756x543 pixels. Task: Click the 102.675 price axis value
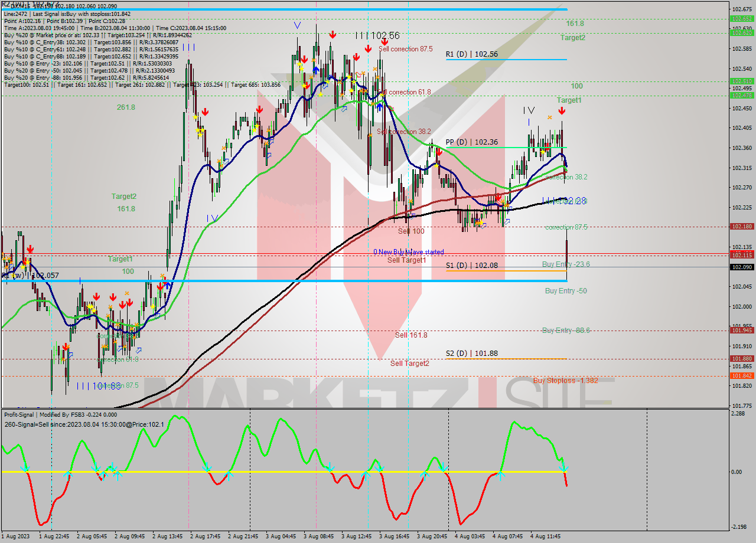tap(742, 9)
